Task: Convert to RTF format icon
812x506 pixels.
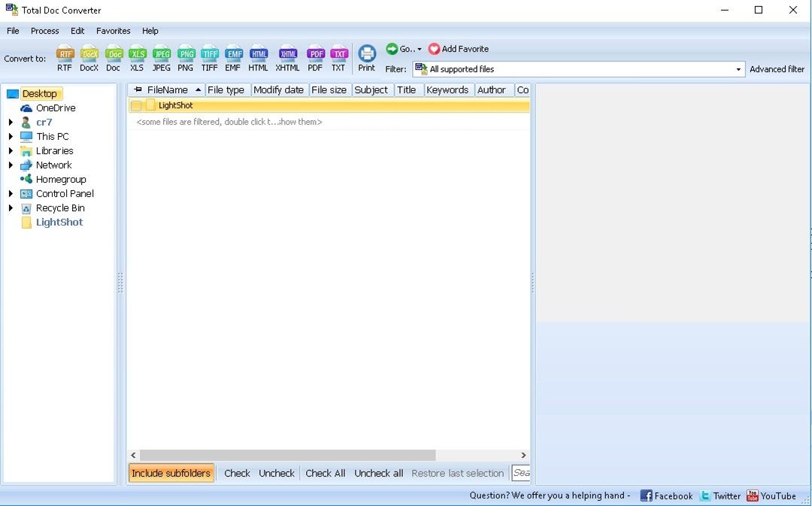Action: pyautogui.click(x=65, y=58)
